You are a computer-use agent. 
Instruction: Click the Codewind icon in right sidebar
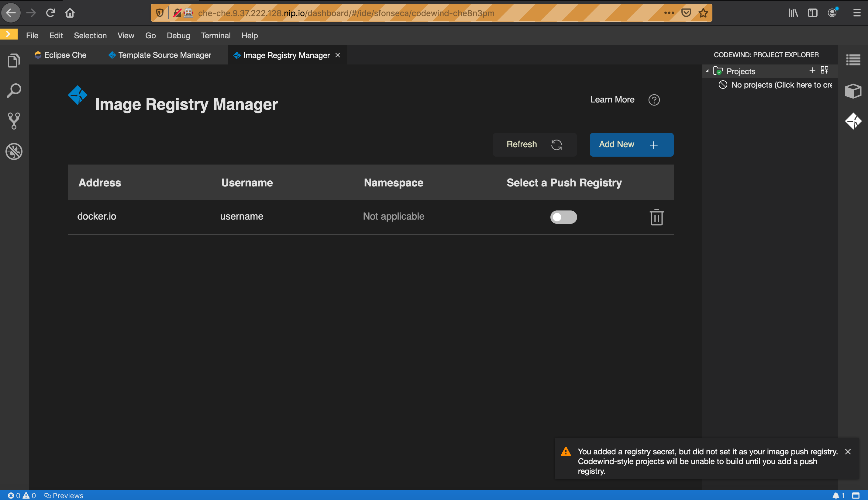click(853, 121)
